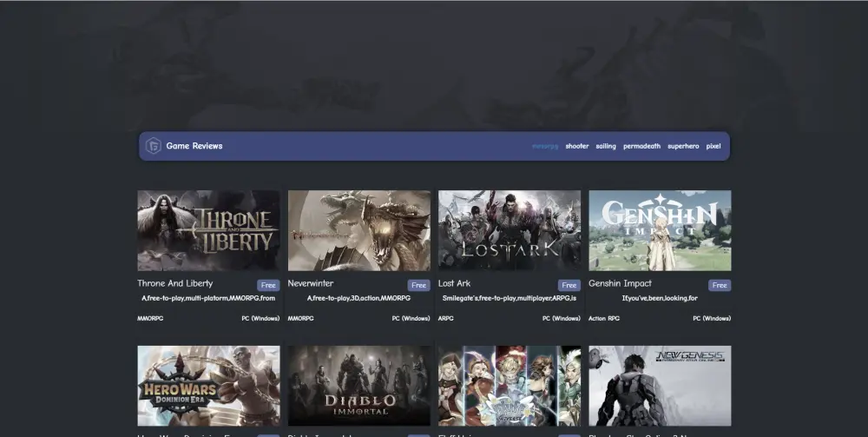Viewport: 868px width, 437px height.
Task: Select the superhero category in navbar
Action: [x=683, y=146]
